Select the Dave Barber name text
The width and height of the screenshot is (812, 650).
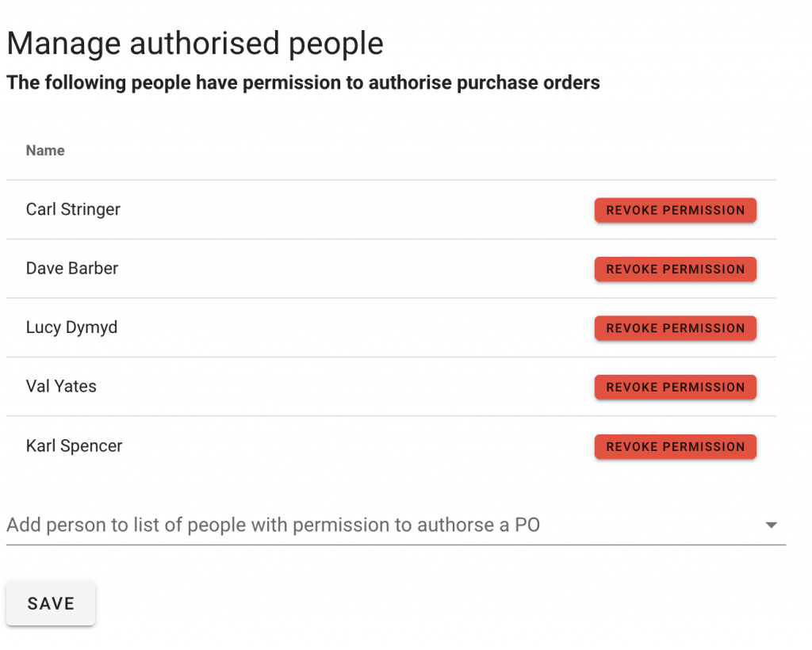72,268
